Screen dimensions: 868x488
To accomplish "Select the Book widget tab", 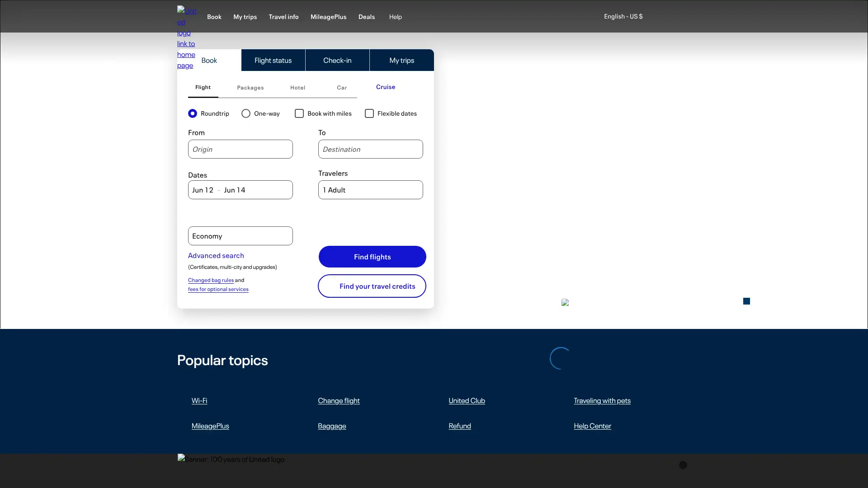I will (209, 60).
